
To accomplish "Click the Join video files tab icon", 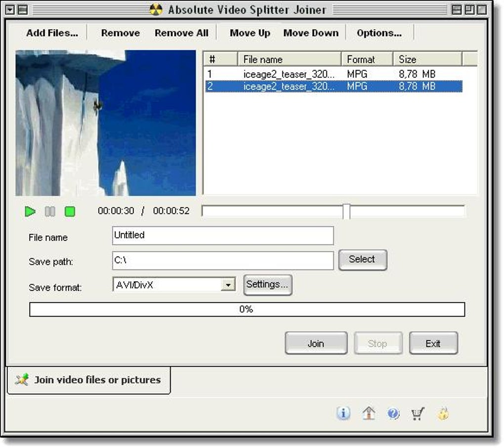I will (22, 380).
